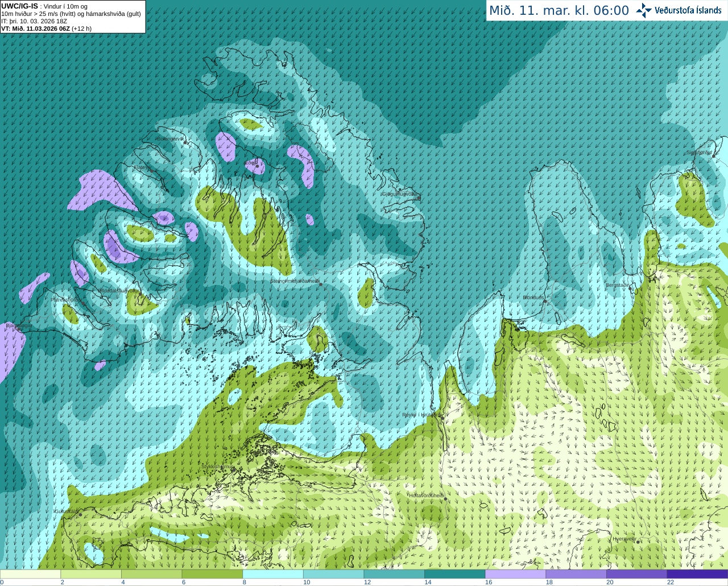The image size is (728, 586).
Task: Click the 16–18 m/s legend swatch
Action: [515, 573]
